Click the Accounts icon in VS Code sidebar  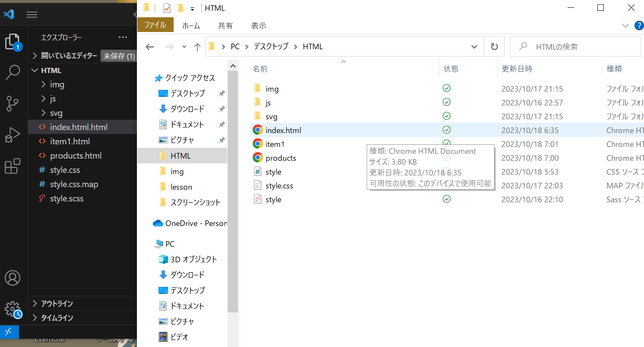(13, 278)
